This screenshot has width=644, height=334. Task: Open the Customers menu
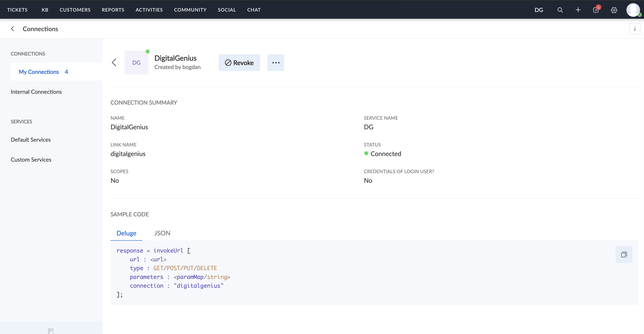pos(75,10)
